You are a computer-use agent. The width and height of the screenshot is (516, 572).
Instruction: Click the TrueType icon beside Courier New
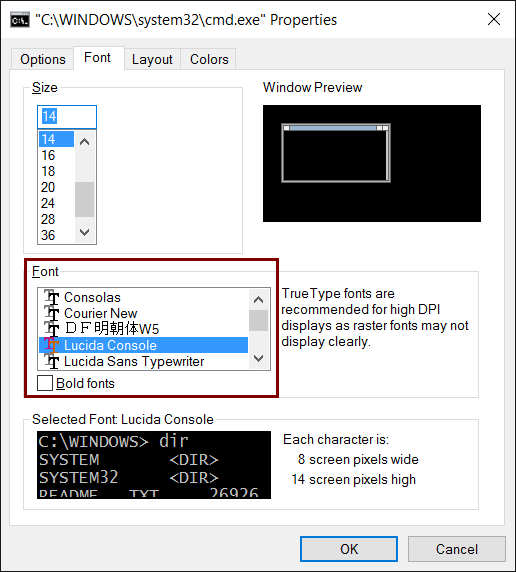click(51, 313)
